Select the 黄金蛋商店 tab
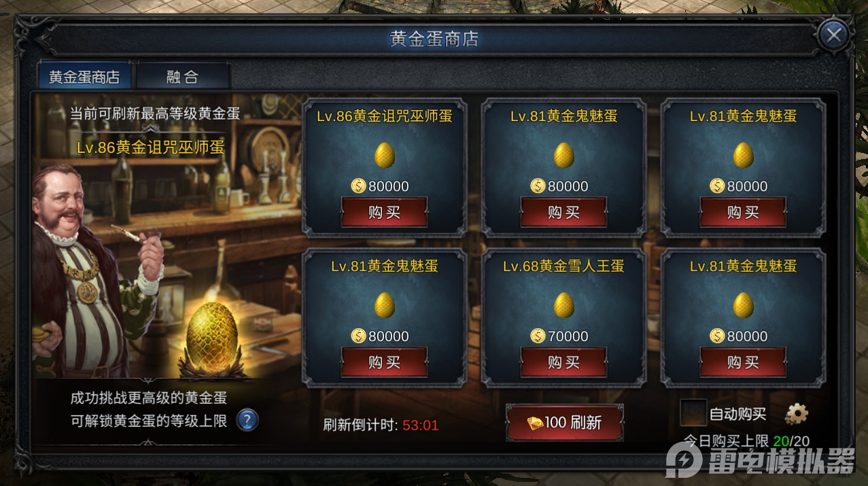The image size is (868, 486). click(x=84, y=77)
